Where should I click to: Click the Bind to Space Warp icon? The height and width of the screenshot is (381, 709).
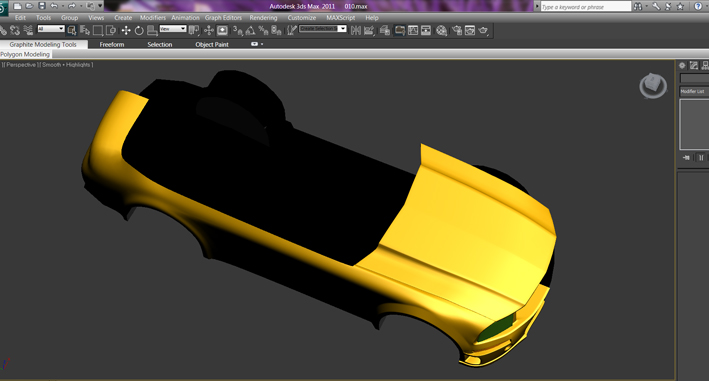click(x=28, y=30)
